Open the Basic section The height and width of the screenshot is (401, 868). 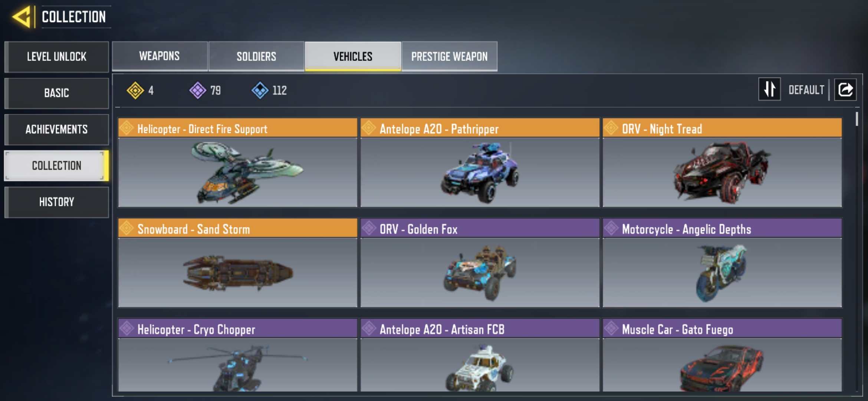point(56,93)
